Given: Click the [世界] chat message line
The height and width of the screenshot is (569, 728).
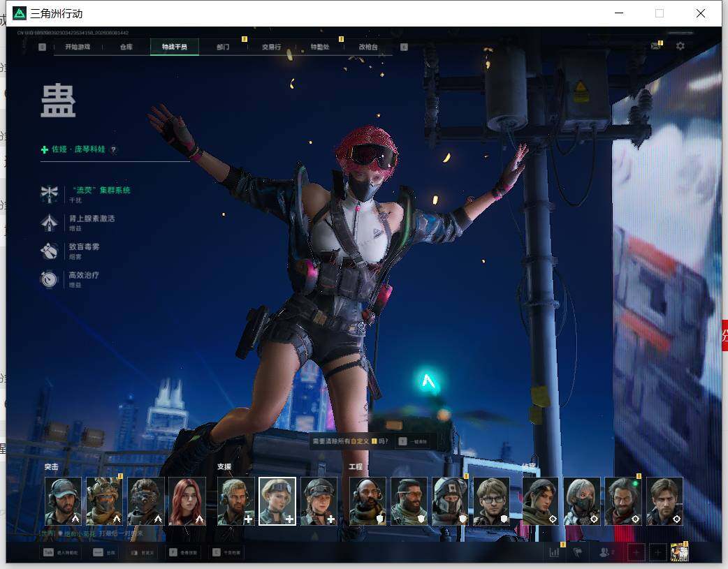Looking at the screenshot, I should pyautogui.click(x=91, y=533).
